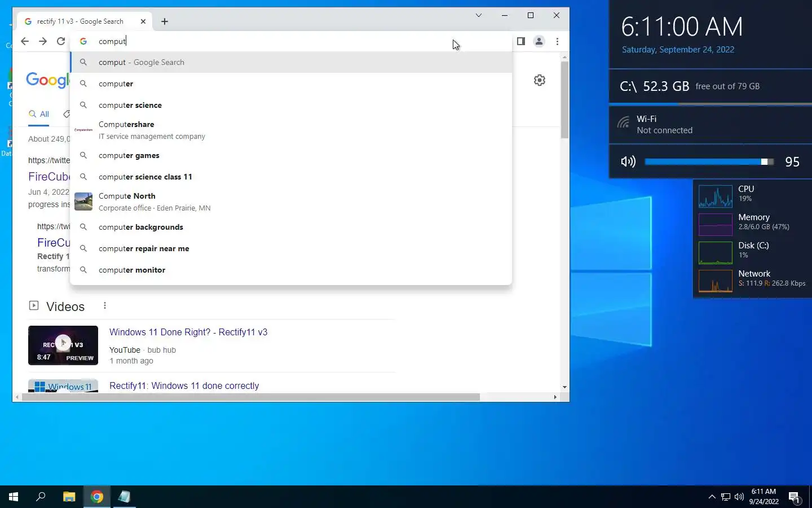Play the Rectify11 v3 video thumbnail
Screen dimensions: 812x508
63,345
